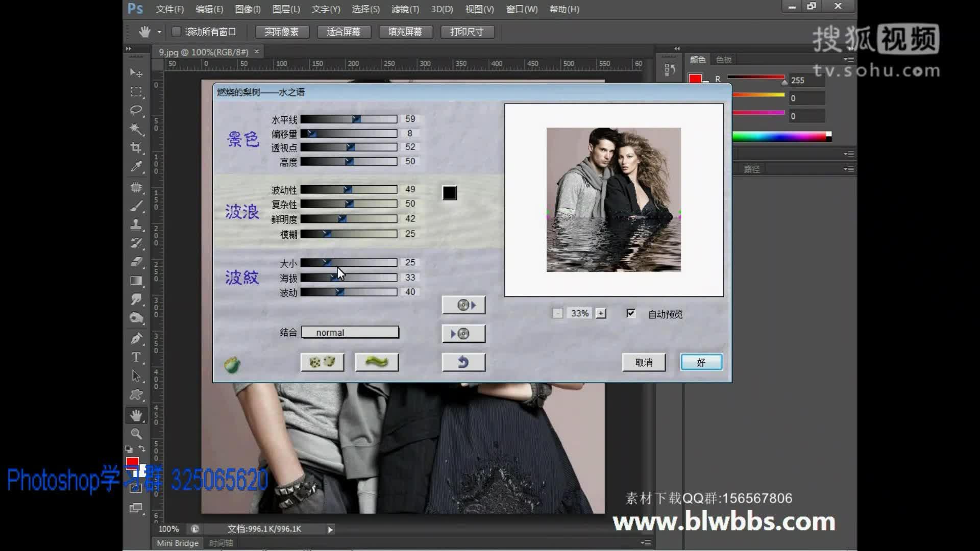Open the status bar info arrow menu

(330, 530)
